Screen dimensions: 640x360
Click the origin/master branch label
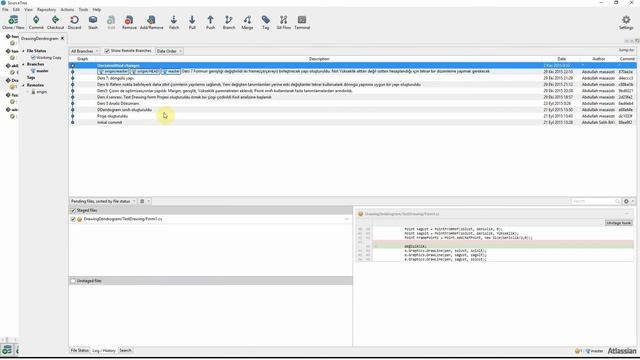[x=113, y=71]
